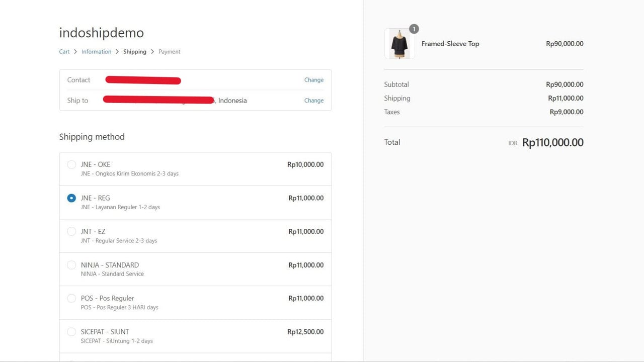Click chevron arrow after Cart breadcrumb
644x362 pixels.
coord(75,52)
